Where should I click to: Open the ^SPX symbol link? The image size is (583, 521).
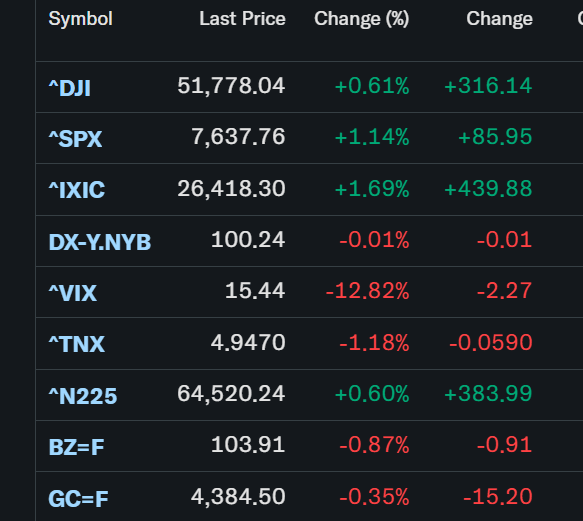75,139
